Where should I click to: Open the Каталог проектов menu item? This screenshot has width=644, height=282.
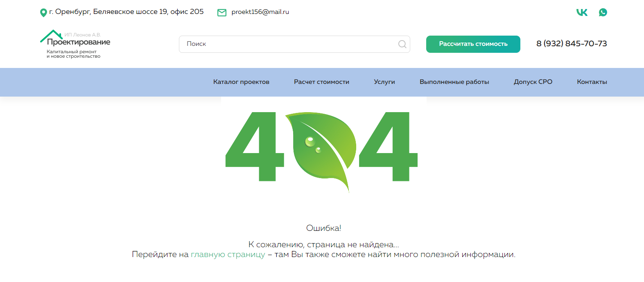241,82
